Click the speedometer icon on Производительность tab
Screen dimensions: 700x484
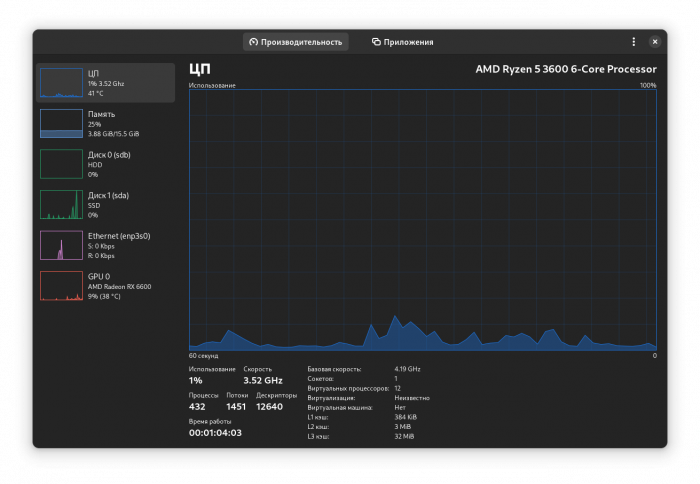point(254,42)
